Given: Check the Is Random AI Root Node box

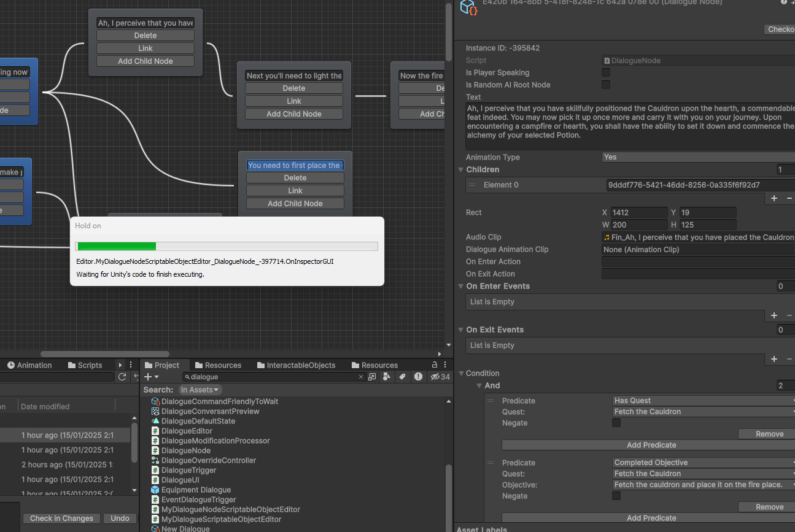Looking at the screenshot, I should coord(606,85).
